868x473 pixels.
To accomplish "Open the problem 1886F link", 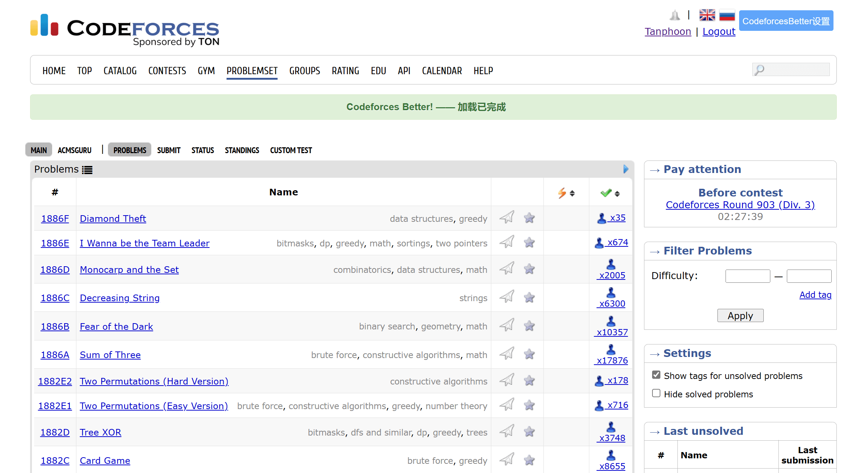I will tap(55, 219).
